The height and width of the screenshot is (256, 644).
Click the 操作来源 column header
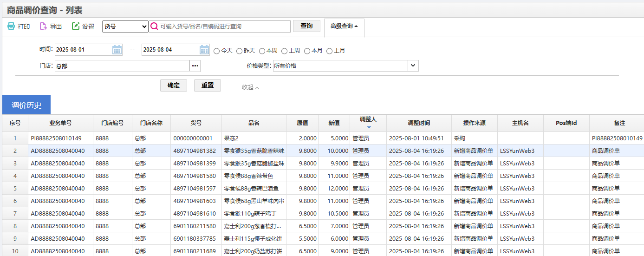click(x=475, y=123)
